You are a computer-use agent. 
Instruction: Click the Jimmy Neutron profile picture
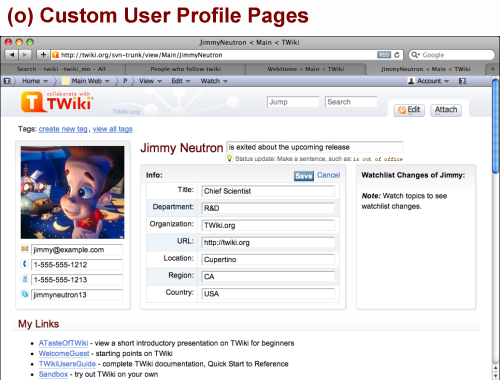click(72, 192)
